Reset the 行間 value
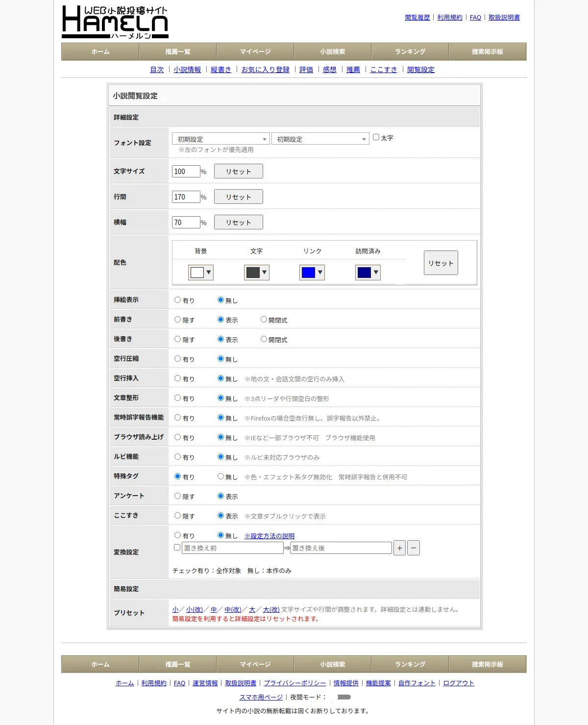The height and width of the screenshot is (725, 588). point(239,197)
